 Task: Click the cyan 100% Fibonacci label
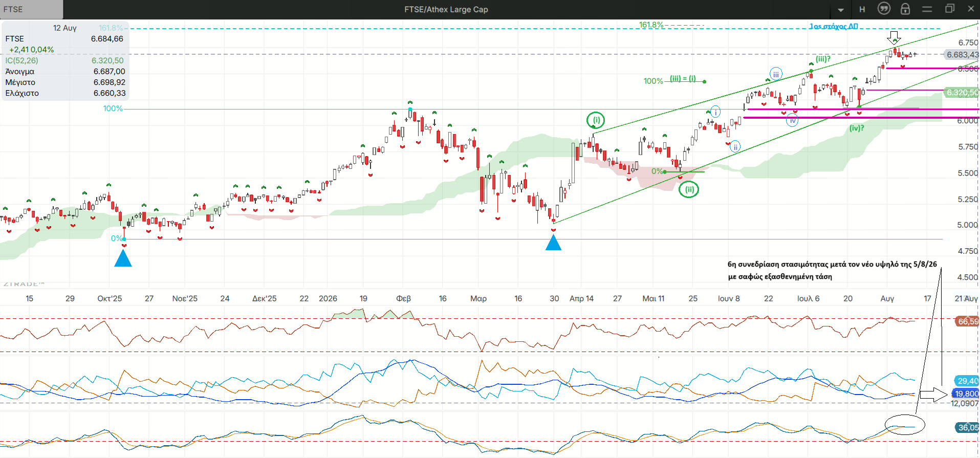[x=113, y=108]
